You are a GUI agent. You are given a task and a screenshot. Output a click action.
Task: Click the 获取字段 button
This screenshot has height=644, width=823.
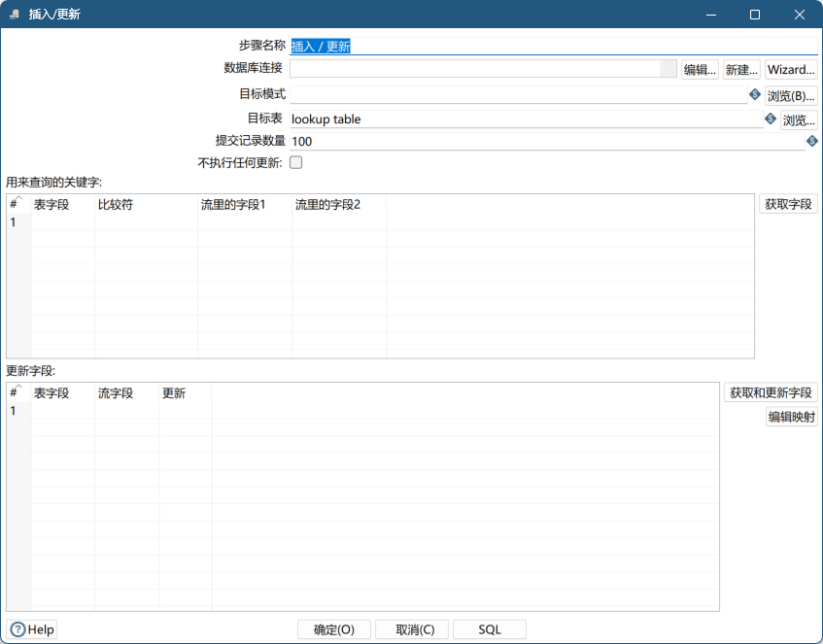788,204
